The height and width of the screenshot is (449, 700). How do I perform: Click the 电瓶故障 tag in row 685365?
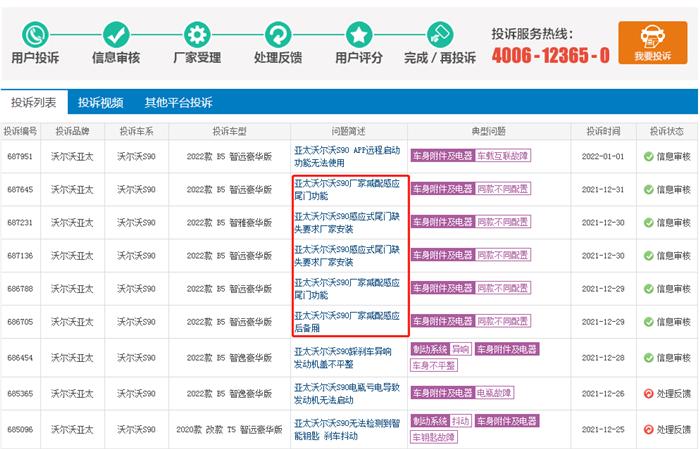494,393
